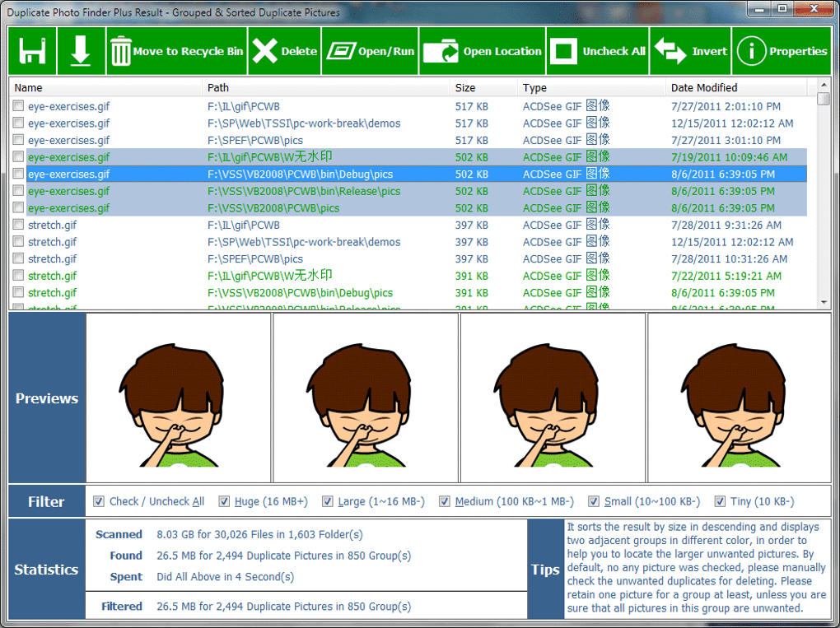Toggle the Small (10~100 KB-) filter

tap(594, 501)
